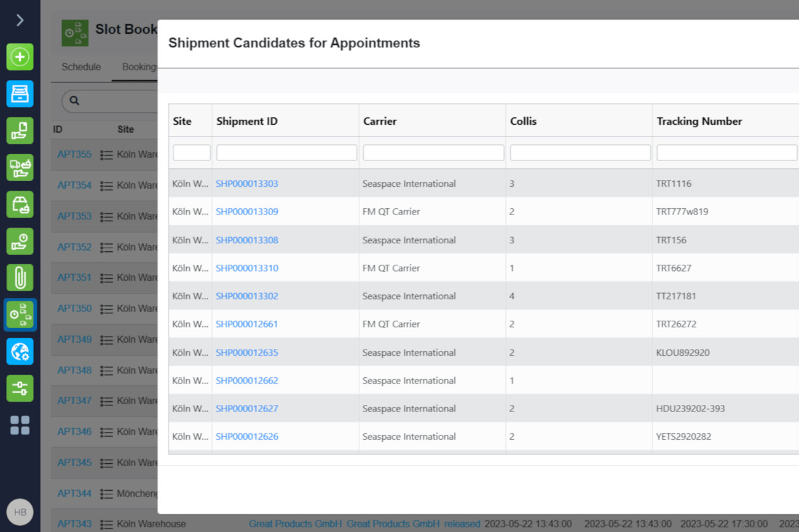Click the background search input field
Viewport: 799px width, 532px height.
(x=111, y=101)
